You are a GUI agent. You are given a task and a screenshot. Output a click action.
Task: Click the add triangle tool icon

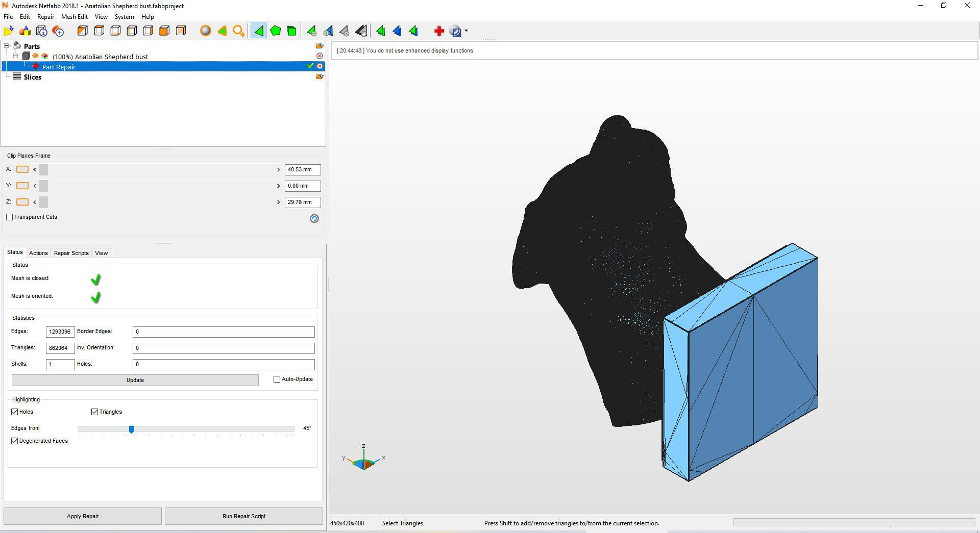pos(311,31)
